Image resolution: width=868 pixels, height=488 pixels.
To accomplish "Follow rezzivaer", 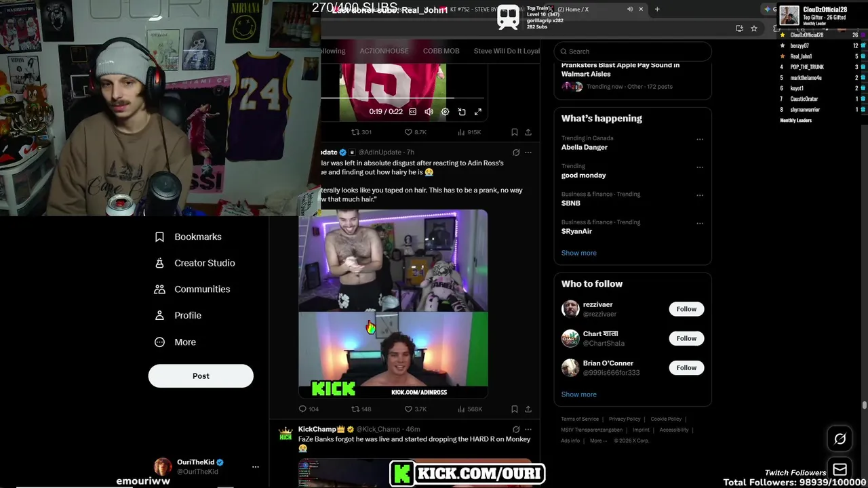I will click(x=686, y=309).
